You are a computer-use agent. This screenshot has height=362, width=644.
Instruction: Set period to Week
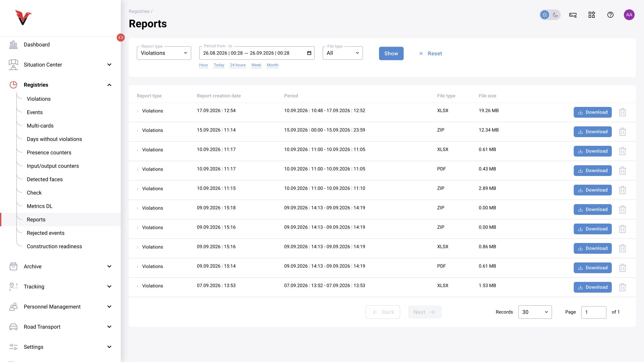coord(256,65)
